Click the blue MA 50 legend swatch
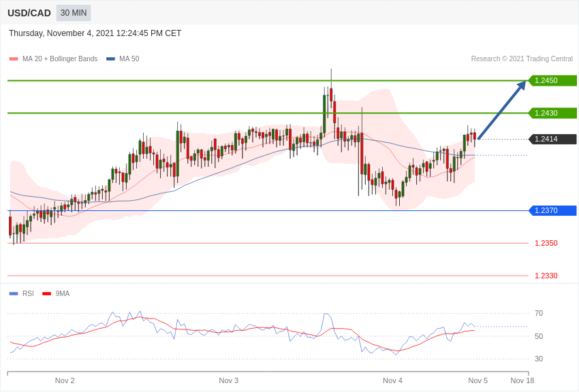The width and height of the screenshot is (579, 392). (110, 59)
